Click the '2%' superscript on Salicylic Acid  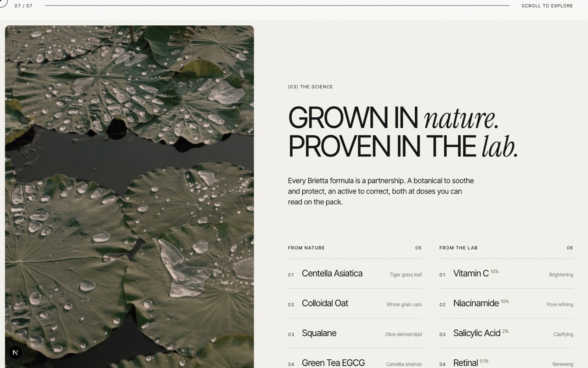coord(505,331)
